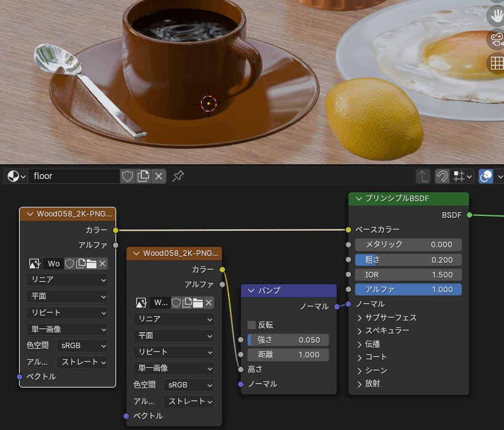Open リニア interpolation dropdown in first node

[67, 280]
